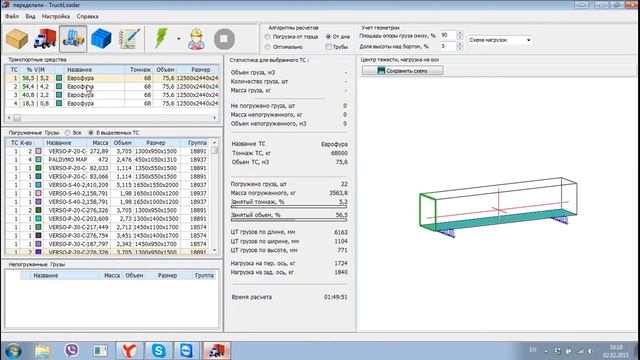Screen dimensions: 640x360
Task: Open the cargo box icon in toolbar
Action: pos(17,39)
